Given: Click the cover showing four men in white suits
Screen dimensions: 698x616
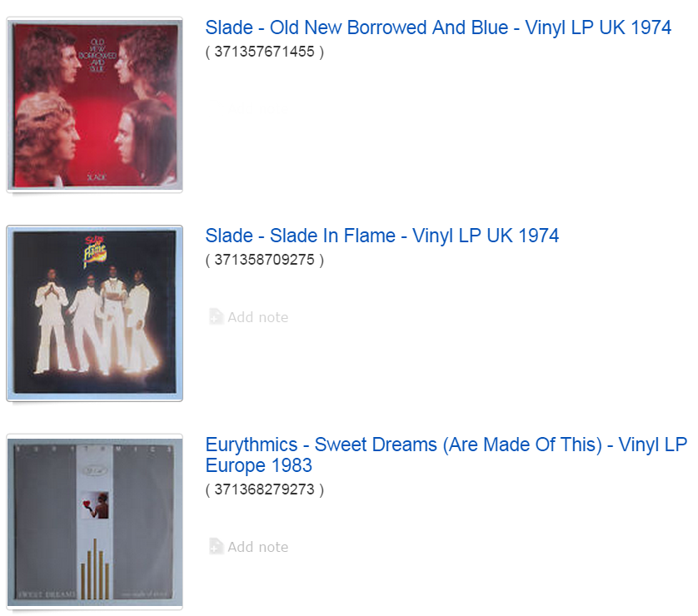Looking at the screenshot, I should [94, 313].
